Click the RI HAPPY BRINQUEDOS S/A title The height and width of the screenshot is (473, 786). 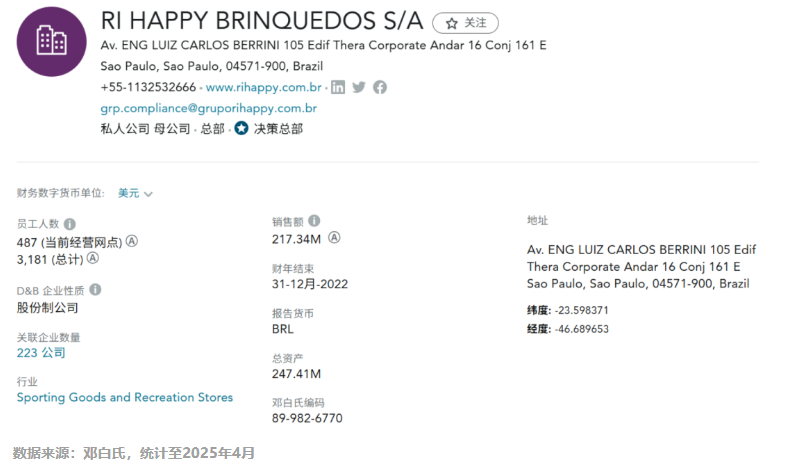(x=262, y=21)
